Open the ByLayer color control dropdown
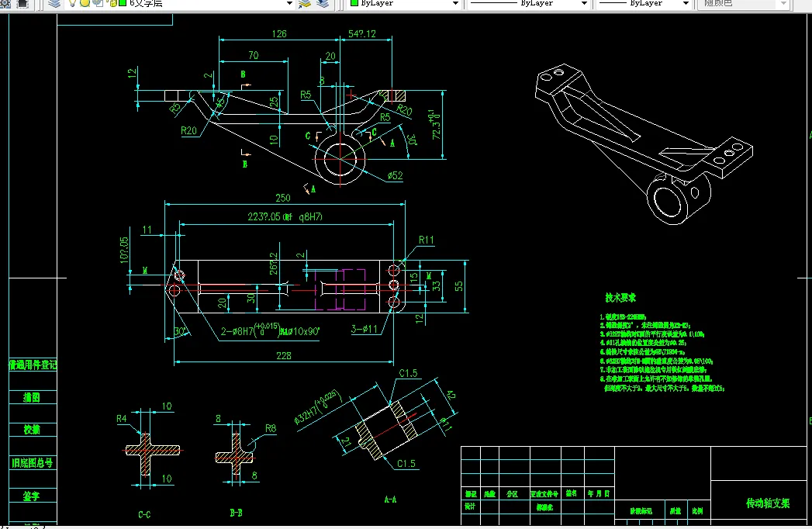812x529 pixels. 456,4
